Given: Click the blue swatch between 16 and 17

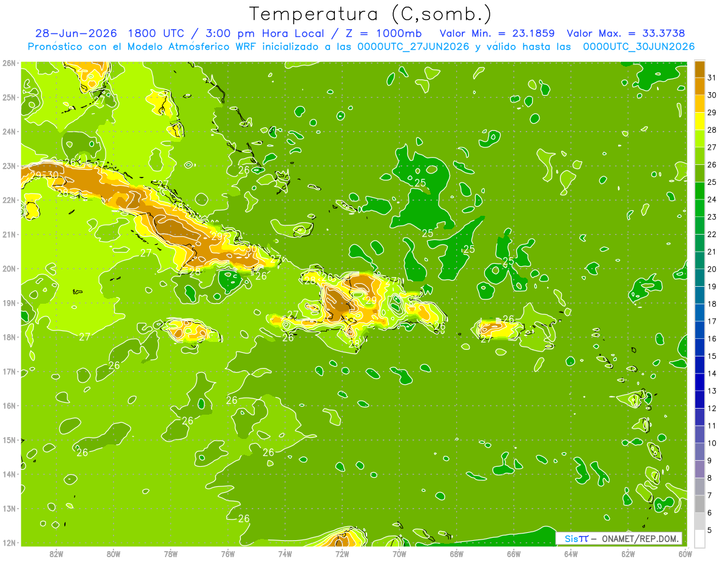Looking at the screenshot, I should [x=699, y=330].
